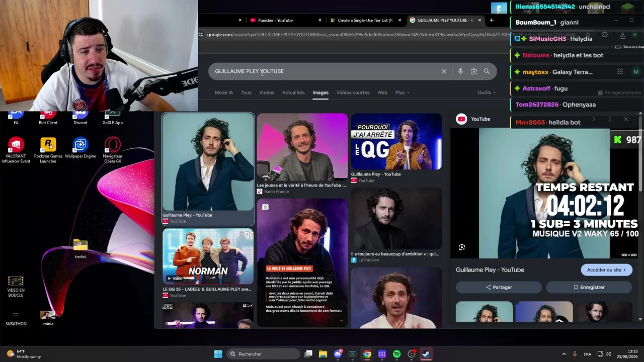Expand the Plus dropdown menu

click(402, 93)
